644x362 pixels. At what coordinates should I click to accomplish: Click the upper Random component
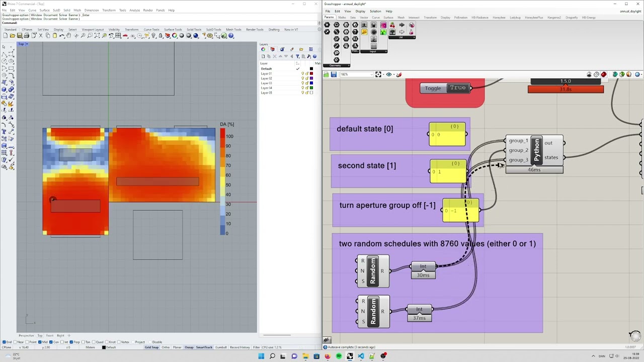(373, 271)
